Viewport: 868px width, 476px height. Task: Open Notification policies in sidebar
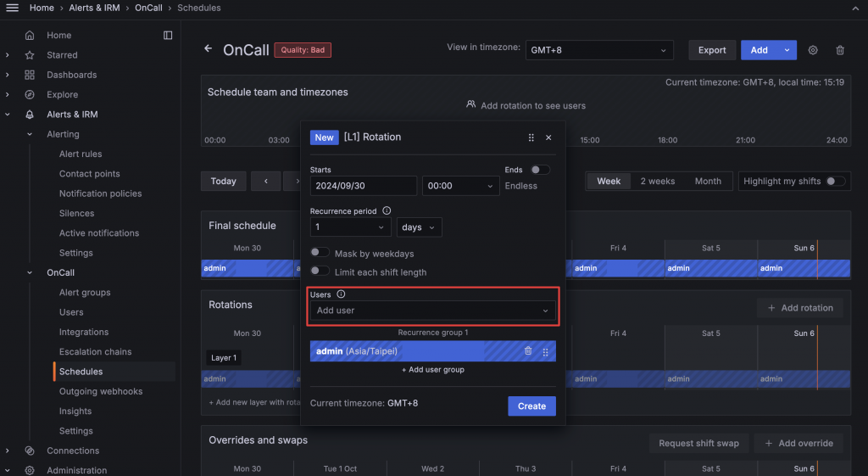click(x=100, y=193)
